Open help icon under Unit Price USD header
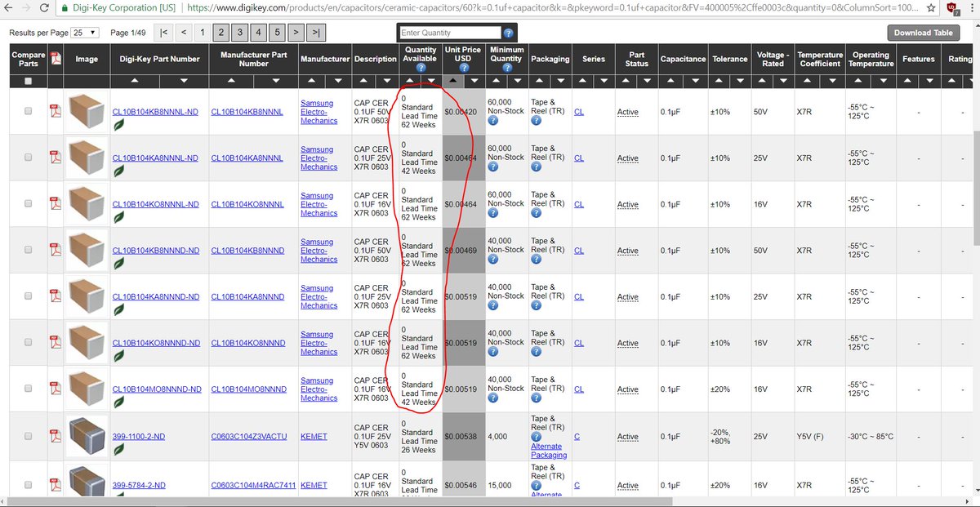980x507 pixels. coord(462,69)
